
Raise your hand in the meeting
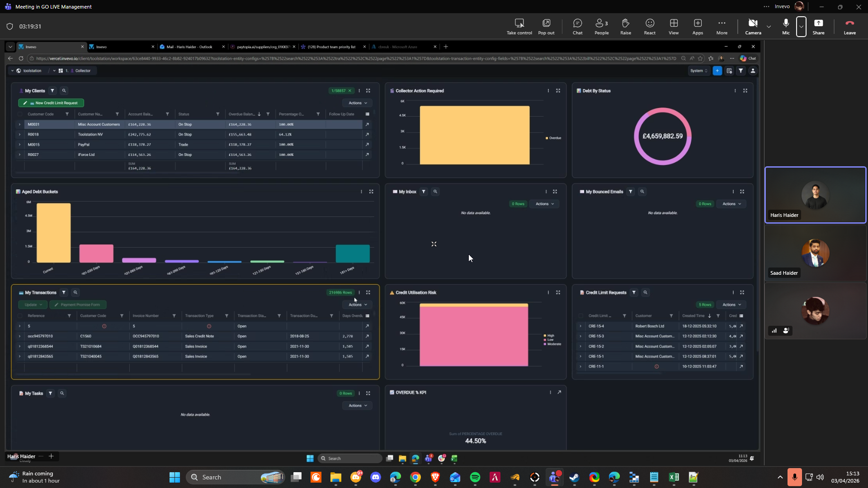[x=625, y=26]
